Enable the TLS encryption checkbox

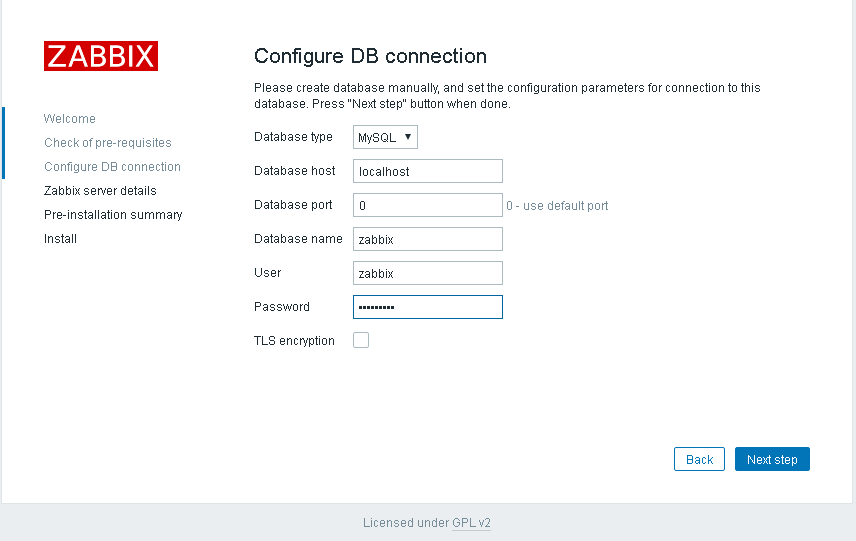tap(361, 340)
